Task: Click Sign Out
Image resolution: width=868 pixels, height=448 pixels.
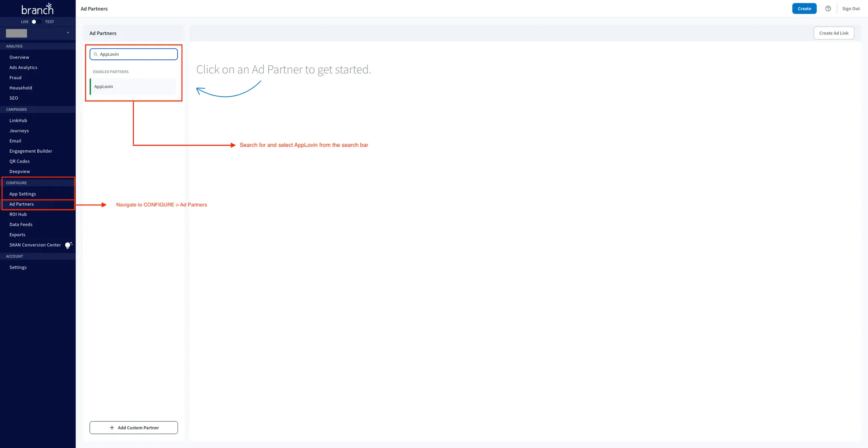Action: tap(851, 8)
